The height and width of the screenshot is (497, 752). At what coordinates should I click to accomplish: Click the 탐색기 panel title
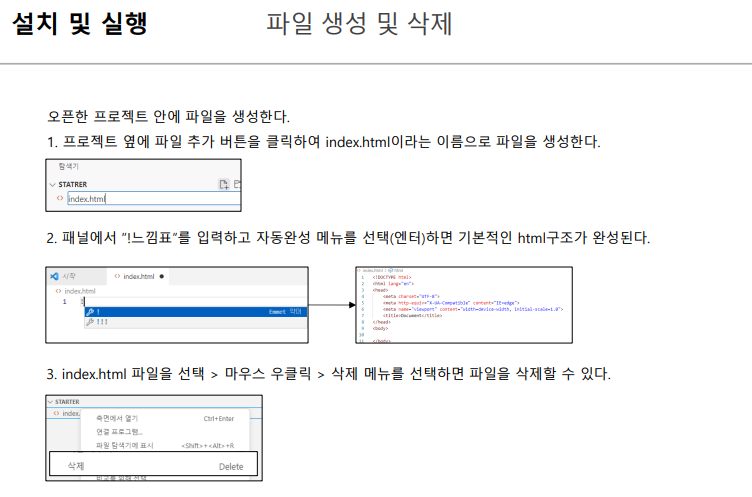(69, 166)
